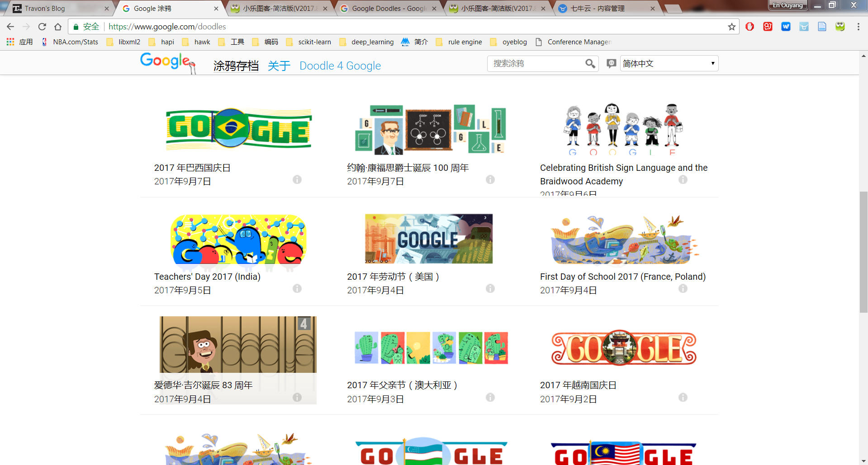Open the frog extension icon in toolbar
The height and width of the screenshot is (465, 868).
pyautogui.click(x=840, y=27)
